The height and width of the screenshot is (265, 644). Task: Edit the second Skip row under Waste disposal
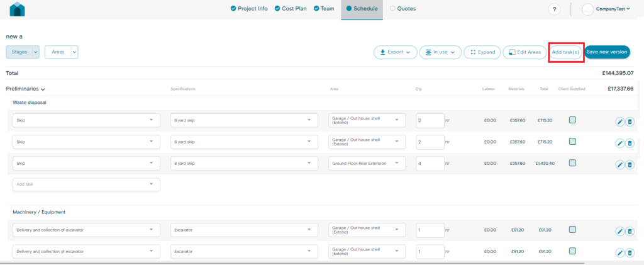point(619,143)
